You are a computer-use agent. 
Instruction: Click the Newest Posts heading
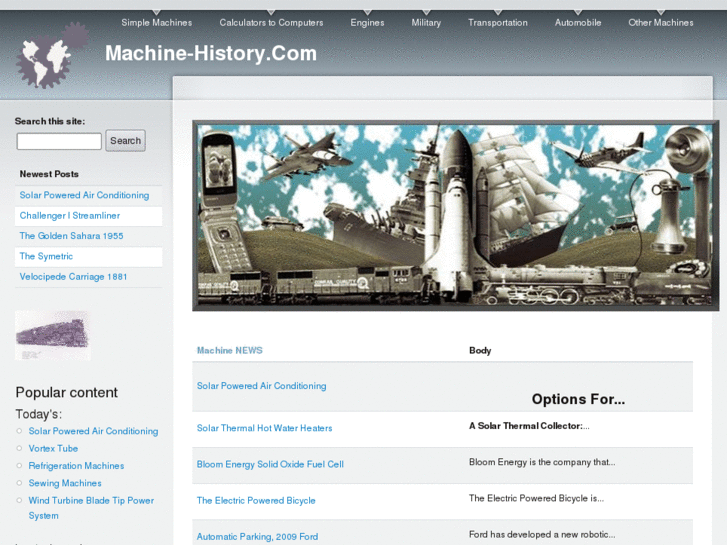[49, 174]
